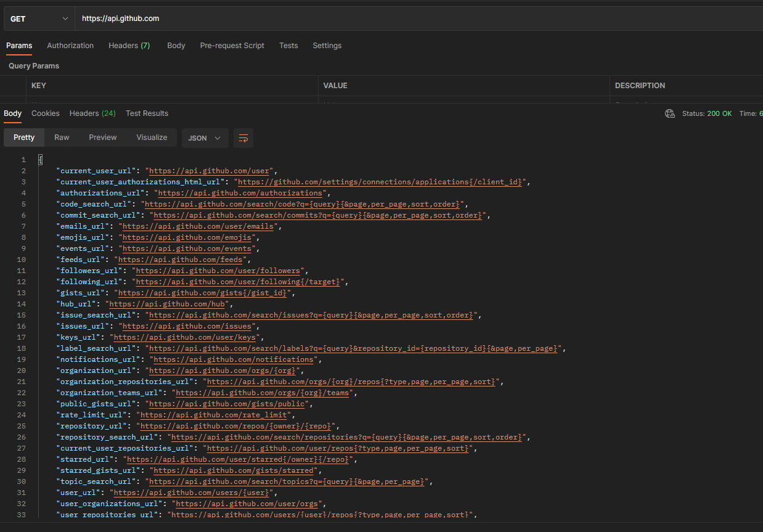
Task: Open the user/followers link
Action: [x=218, y=271]
